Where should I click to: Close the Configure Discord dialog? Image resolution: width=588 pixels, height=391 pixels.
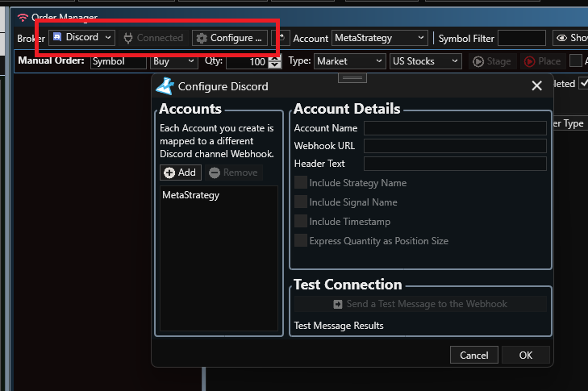tap(536, 85)
